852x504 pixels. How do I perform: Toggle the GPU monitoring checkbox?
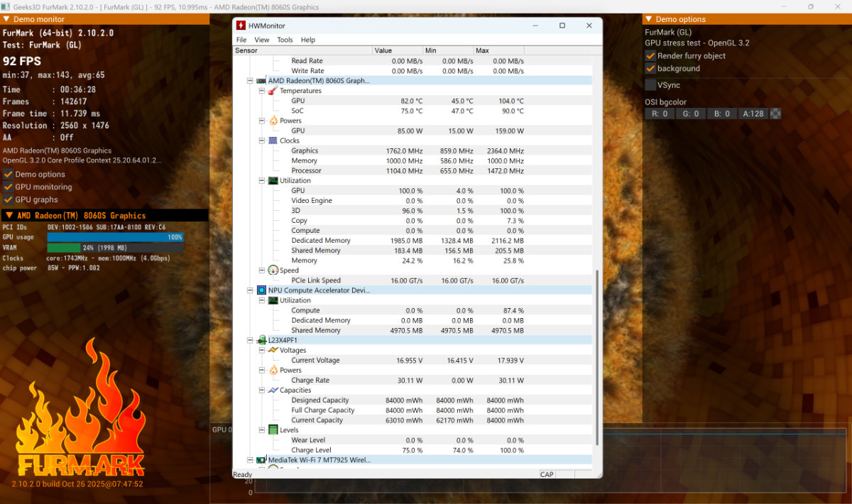point(8,187)
